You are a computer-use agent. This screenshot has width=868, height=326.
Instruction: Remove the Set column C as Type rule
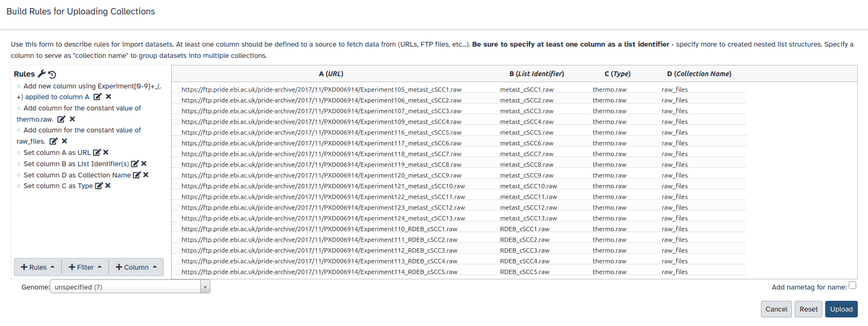108,186
